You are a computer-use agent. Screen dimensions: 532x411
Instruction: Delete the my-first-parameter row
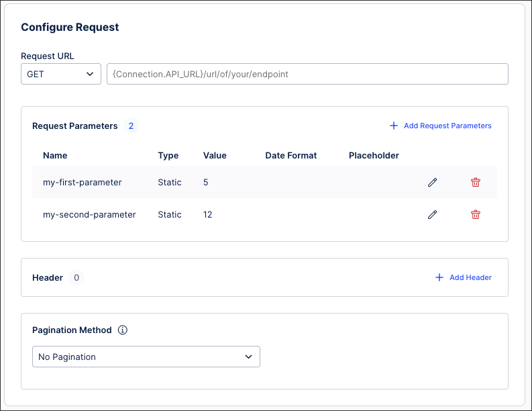[476, 182]
